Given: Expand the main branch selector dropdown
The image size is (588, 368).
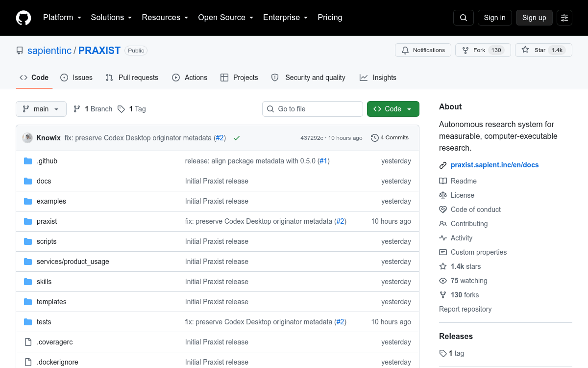Looking at the screenshot, I should [x=41, y=109].
